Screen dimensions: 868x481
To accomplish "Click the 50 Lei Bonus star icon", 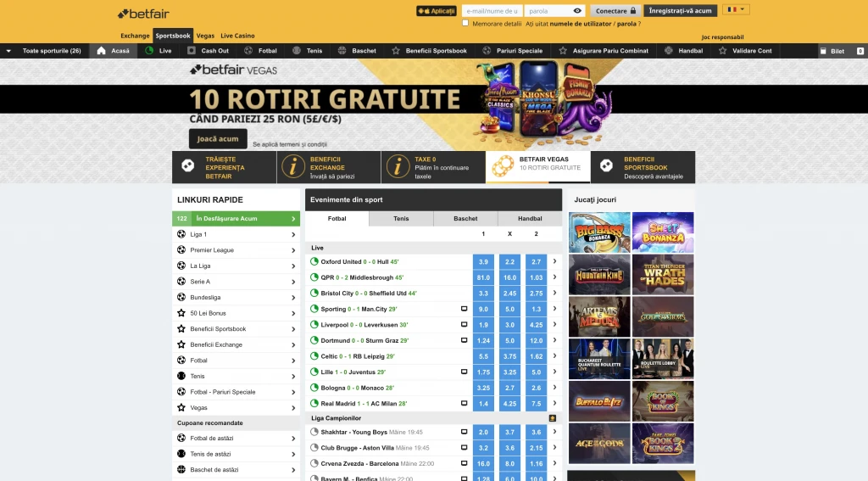I will point(181,313).
